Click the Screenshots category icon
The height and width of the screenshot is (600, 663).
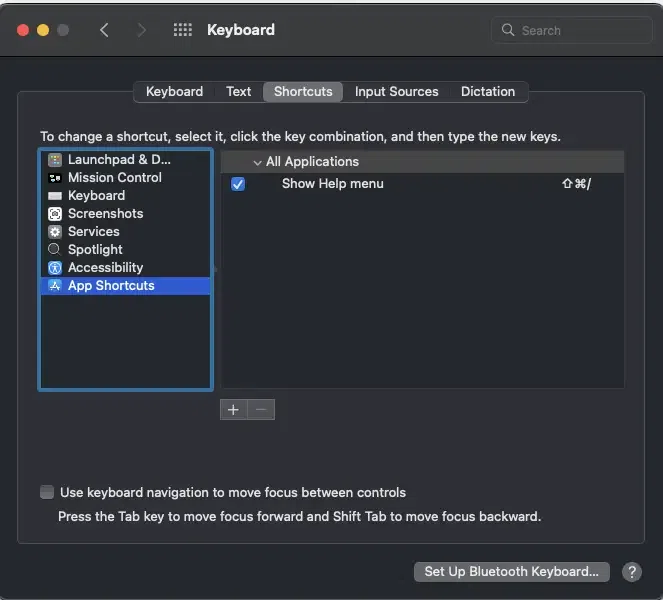tap(55, 214)
